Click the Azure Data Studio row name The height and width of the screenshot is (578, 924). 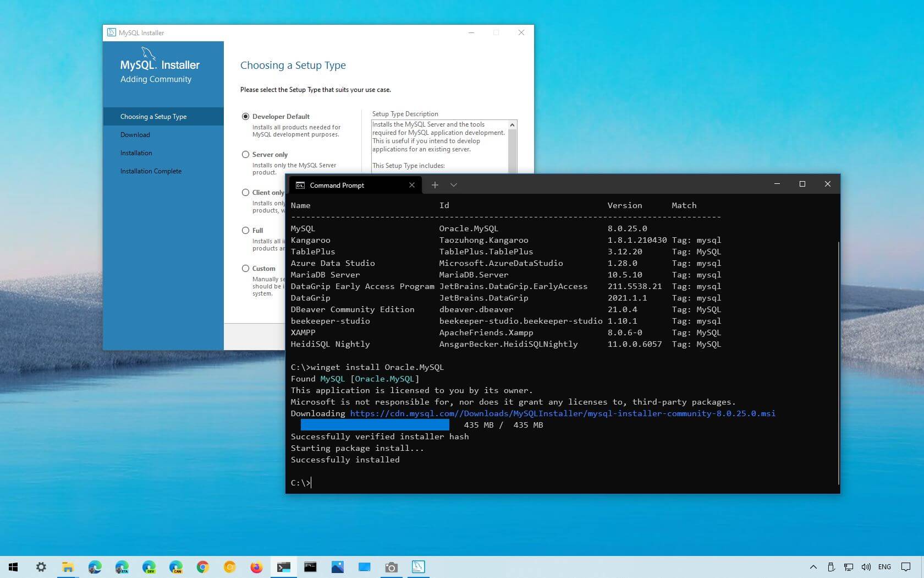[333, 263]
